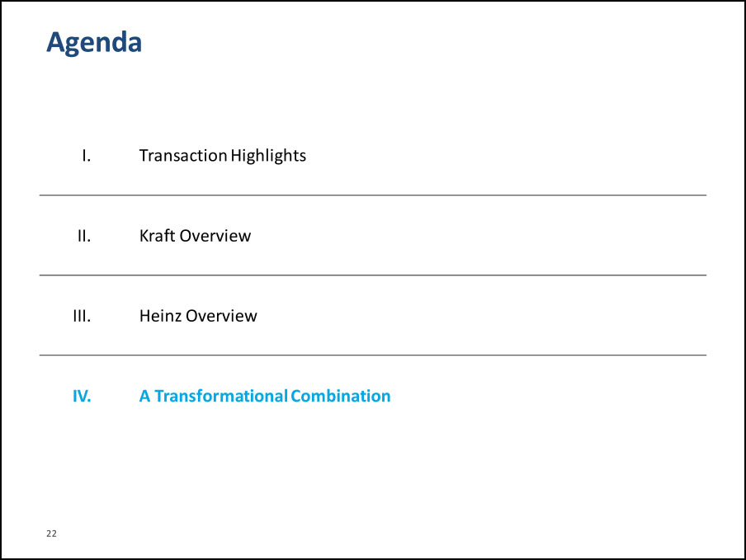
Task: Click the slide page number 22
Action: (x=51, y=534)
